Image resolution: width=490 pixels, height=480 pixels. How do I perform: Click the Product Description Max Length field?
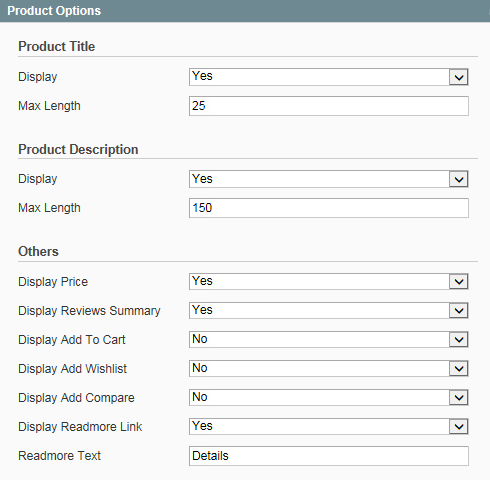coord(329,208)
